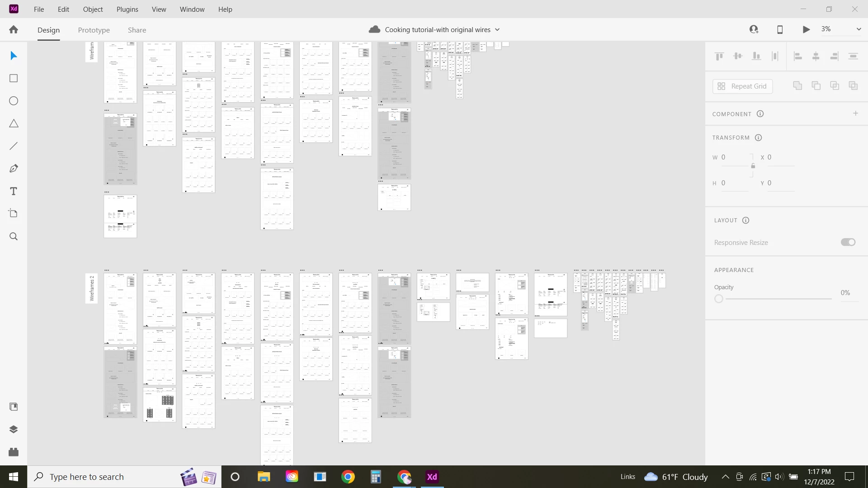Open the Plugins panel

point(14,452)
